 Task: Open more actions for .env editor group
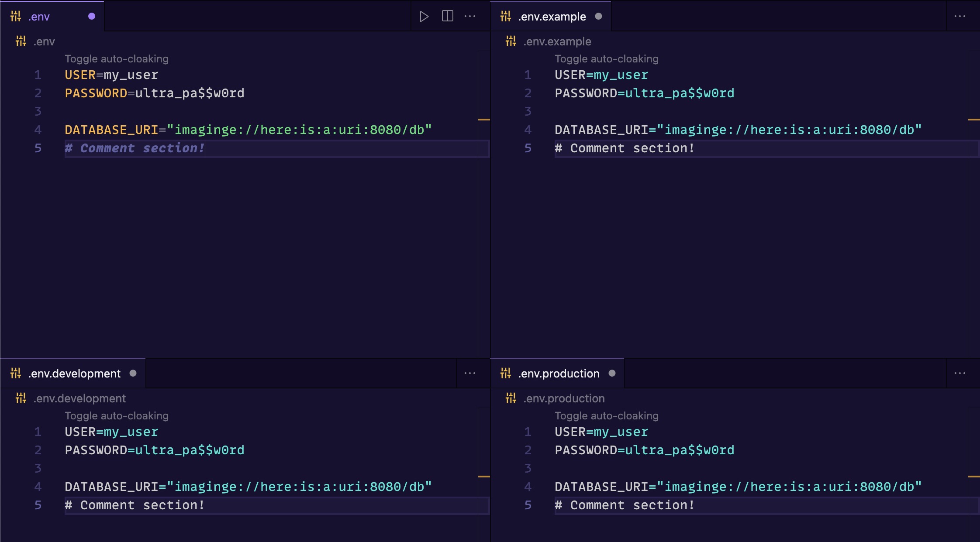pyautogui.click(x=470, y=16)
